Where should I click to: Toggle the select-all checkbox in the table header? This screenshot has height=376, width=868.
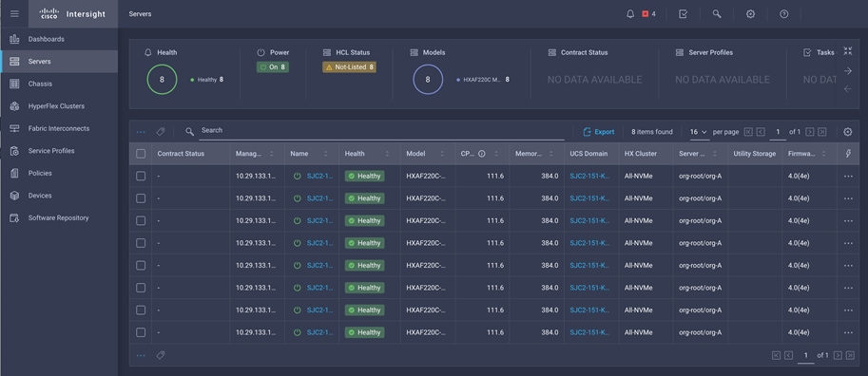coord(141,154)
